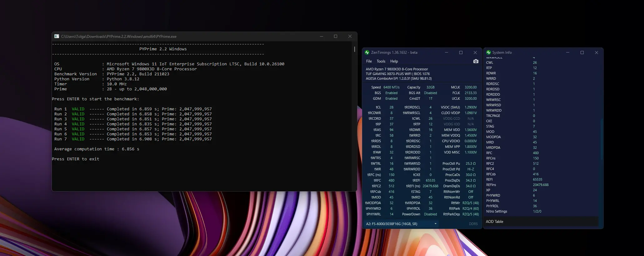Screen dimensions: 644x256
Task: Maximize the PYPrime console window
Action: tap(336, 36)
